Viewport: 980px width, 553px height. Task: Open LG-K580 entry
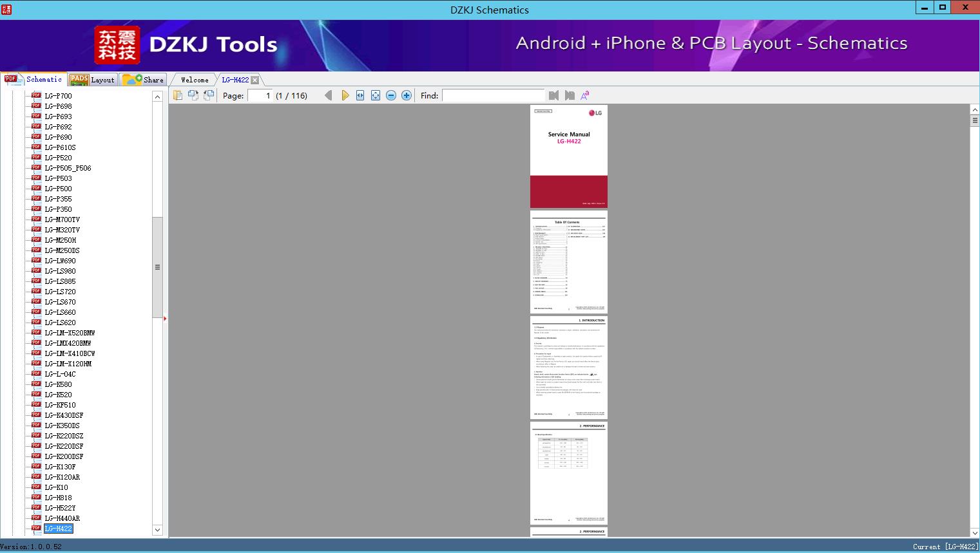59,384
